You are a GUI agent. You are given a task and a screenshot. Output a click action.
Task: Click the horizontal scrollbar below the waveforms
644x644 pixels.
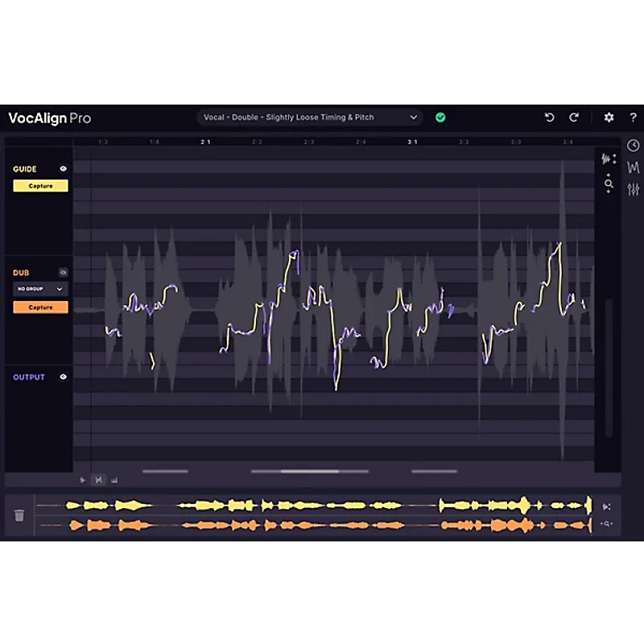point(310,471)
